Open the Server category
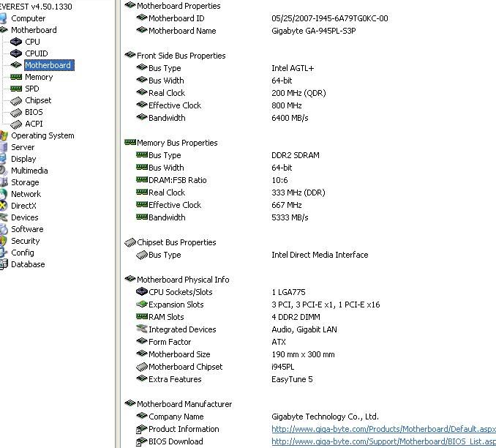The image size is (496, 448). [23, 147]
